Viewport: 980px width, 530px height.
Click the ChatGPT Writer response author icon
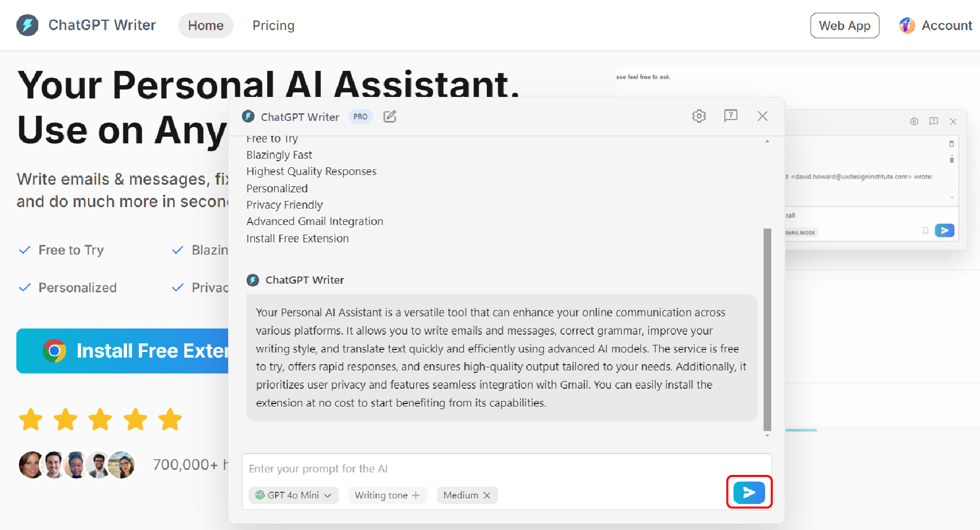[x=253, y=280]
